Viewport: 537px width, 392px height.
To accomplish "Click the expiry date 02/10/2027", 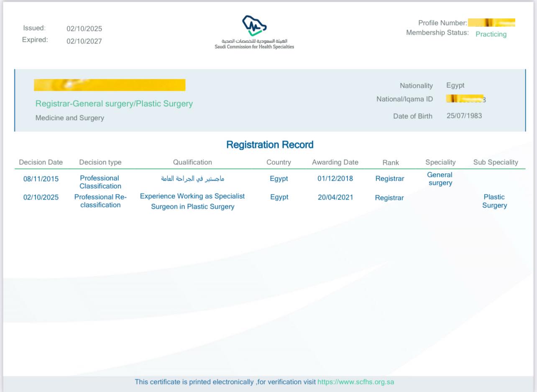I will pyautogui.click(x=84, y=41).
